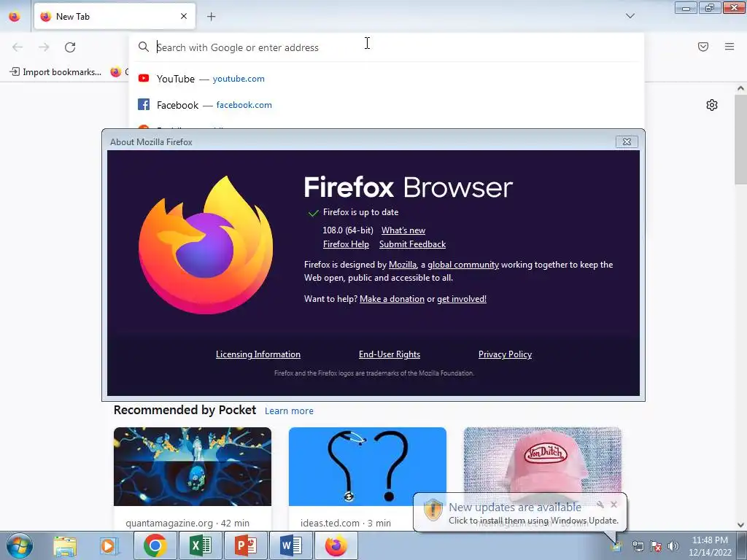Open the Windows Start button
Image resolution: width=747 pixels, height=560 pixels.
19,545
